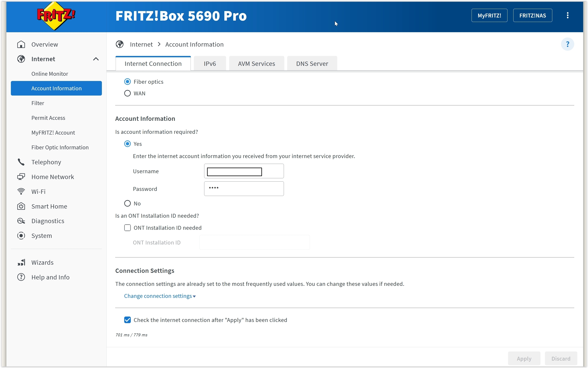The image size is (588, 368).
Task: Select Yes for account information required
Action: 127,144
